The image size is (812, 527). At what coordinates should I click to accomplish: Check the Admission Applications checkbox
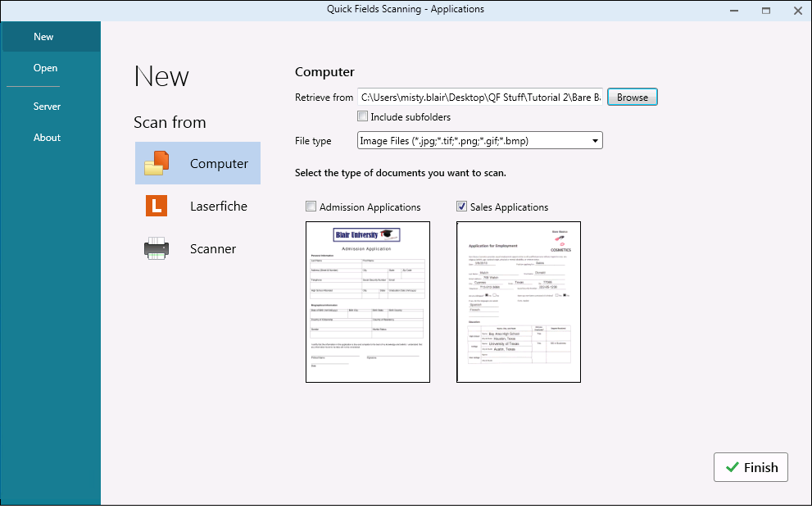click(x=311, y=207)
